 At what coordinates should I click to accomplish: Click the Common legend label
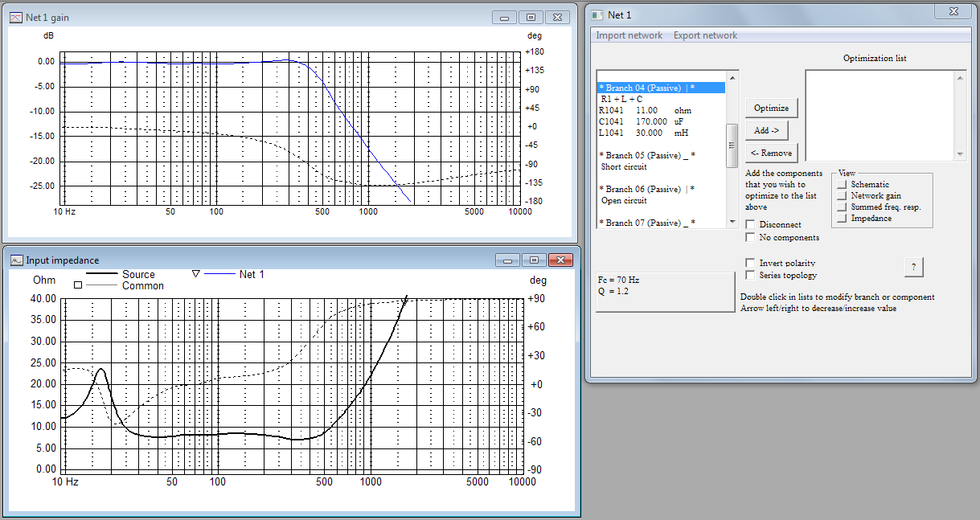coord(143,285)
